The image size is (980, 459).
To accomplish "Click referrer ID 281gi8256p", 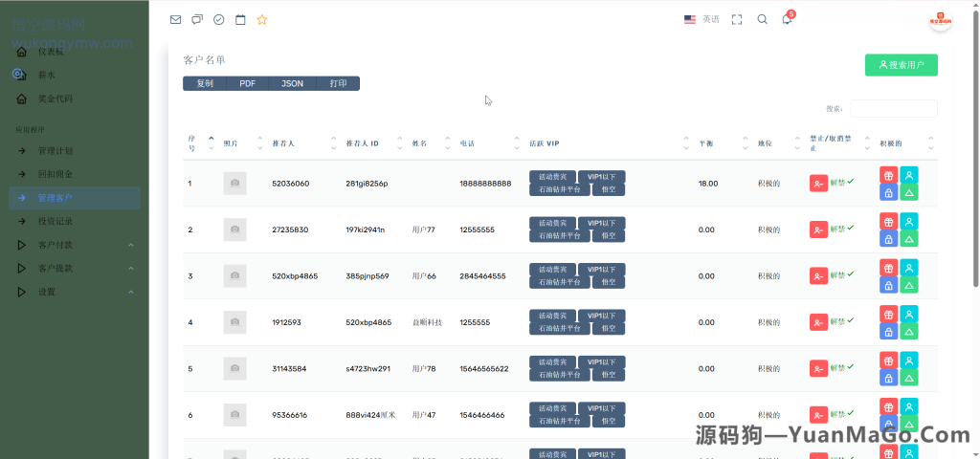I will point(367,184).
